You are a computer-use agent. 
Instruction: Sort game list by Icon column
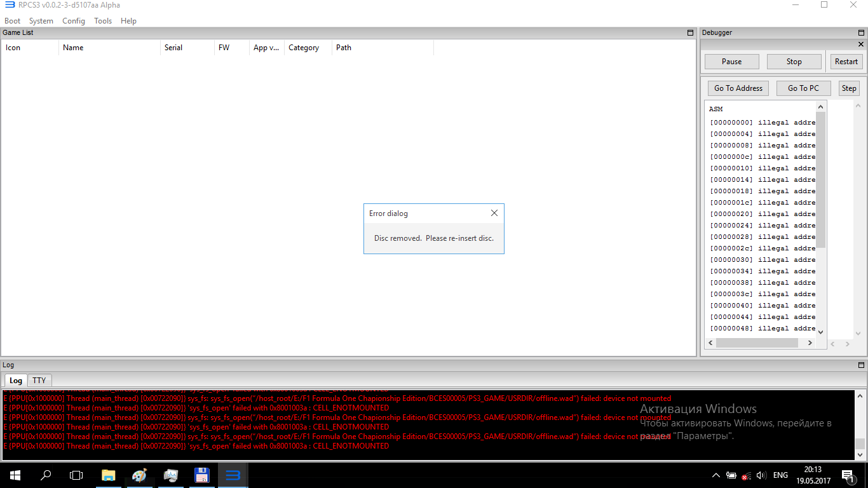click(x=30, y=48)
